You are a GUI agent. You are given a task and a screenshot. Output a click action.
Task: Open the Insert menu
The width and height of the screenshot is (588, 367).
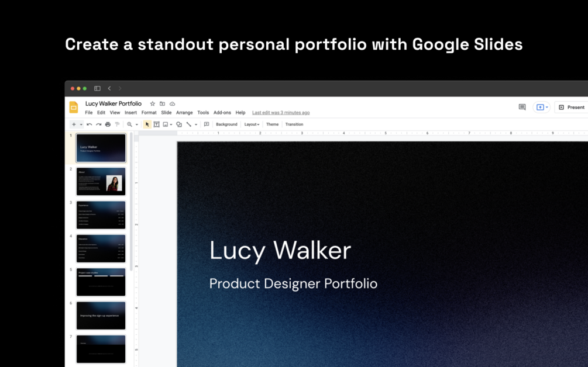click(x=130, y=113)
